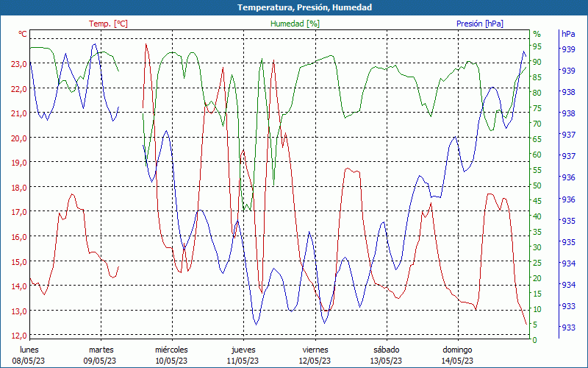Click the date 08/05/23

[x=29, y=361]
